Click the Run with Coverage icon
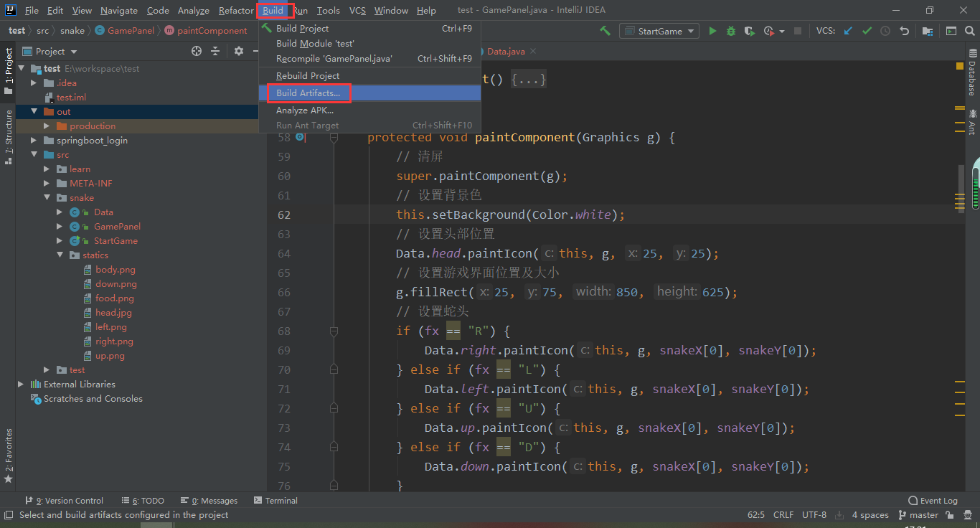 click(x=750, y=31)
